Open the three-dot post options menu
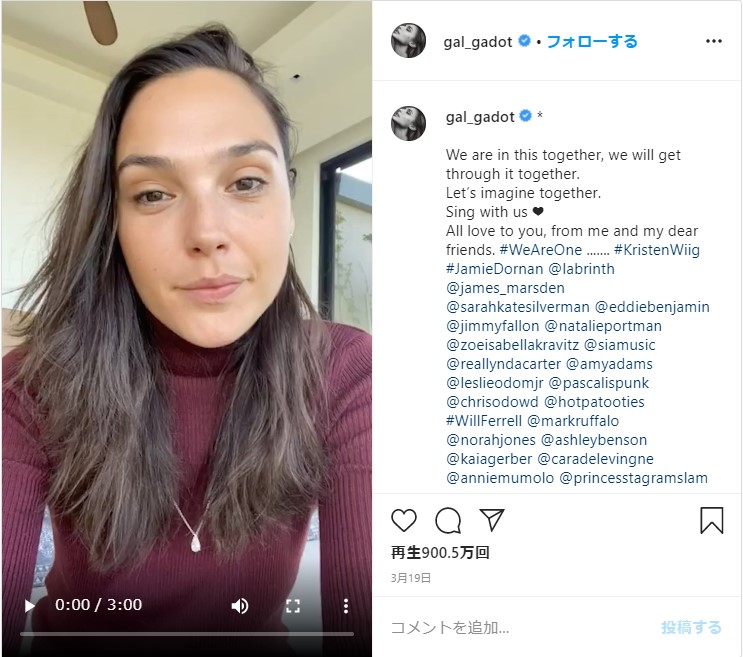The height and width of the screenshot is (657, 743). (714, 41)
